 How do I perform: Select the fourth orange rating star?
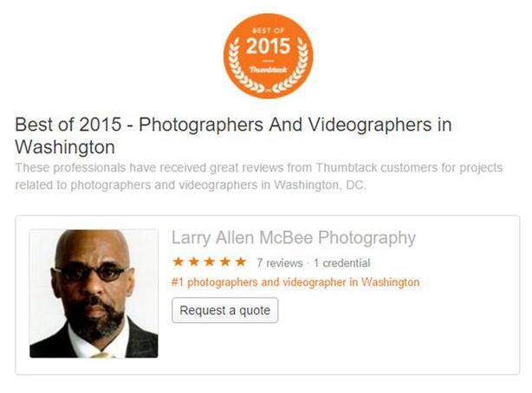click(225, 261)
